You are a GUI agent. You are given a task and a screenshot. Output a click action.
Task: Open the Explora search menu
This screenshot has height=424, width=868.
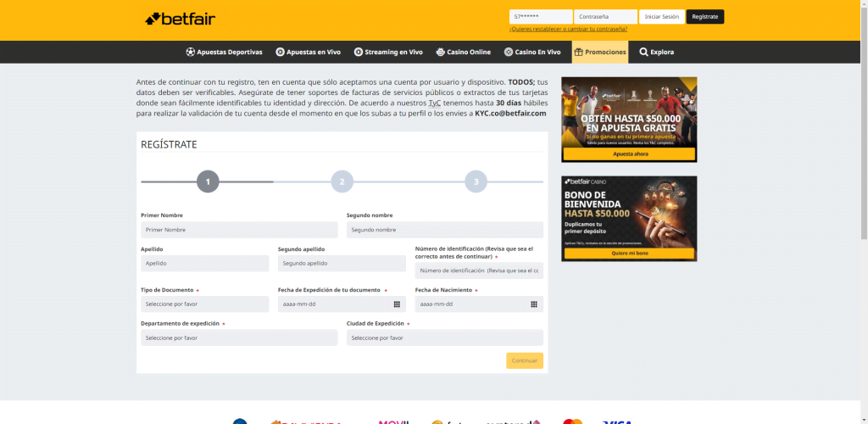click(657, 52)
